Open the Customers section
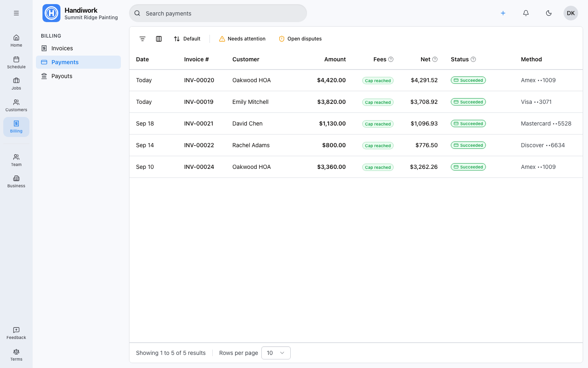This screenshot has height=368, width=588. pos(16,105)
